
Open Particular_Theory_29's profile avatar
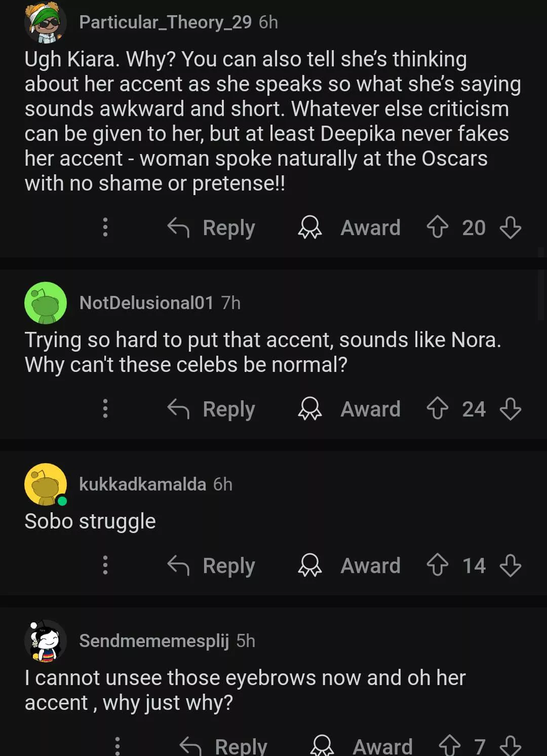(x=46, y=23)
